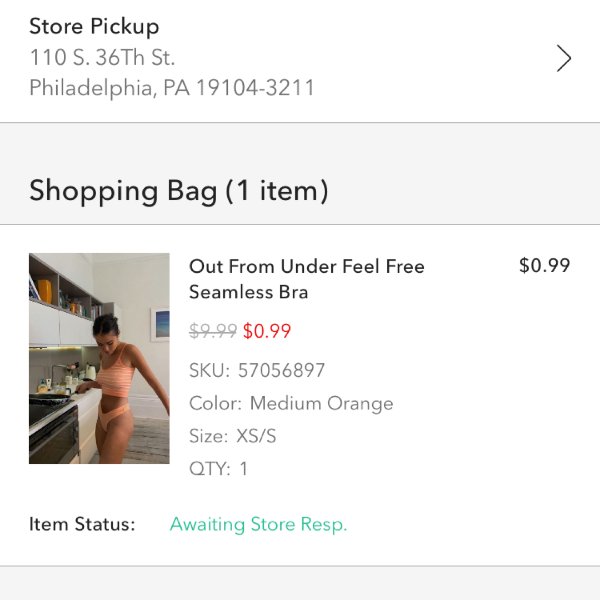
Task: Tap the 'Color:' label text
Action: coord(215,403)
